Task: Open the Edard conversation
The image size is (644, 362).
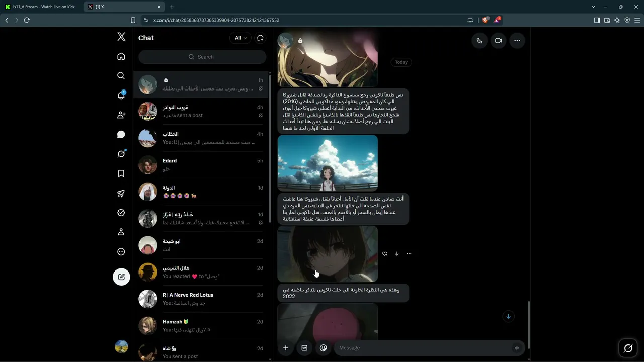Action: (x=202, y=165)
